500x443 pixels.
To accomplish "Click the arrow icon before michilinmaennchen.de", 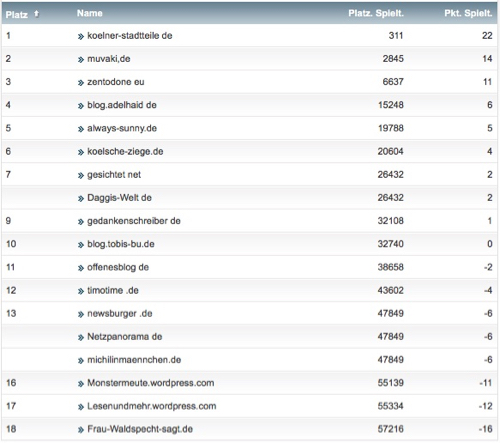I will tap(81, 361).
